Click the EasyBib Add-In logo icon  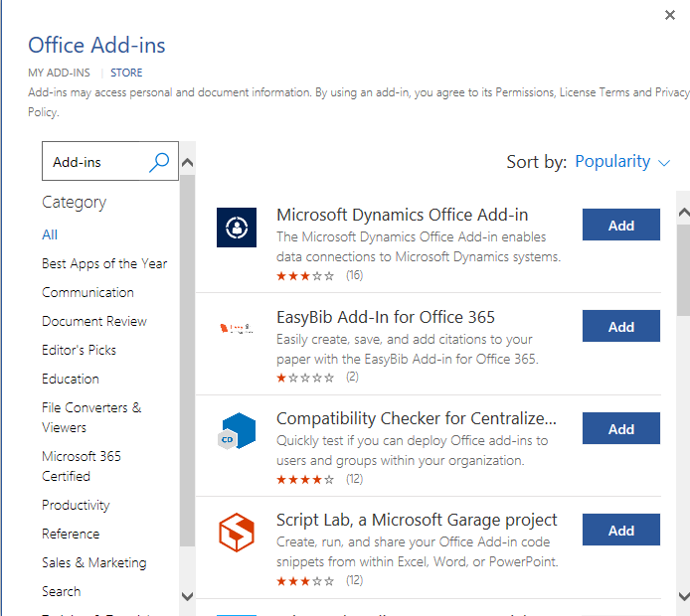(237, 328)
